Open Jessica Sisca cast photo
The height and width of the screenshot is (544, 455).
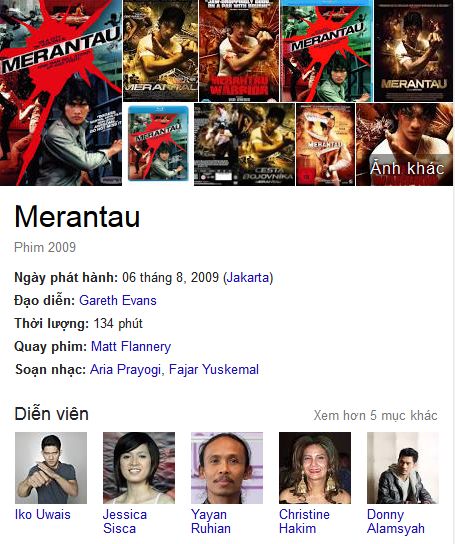coord(139,468)
